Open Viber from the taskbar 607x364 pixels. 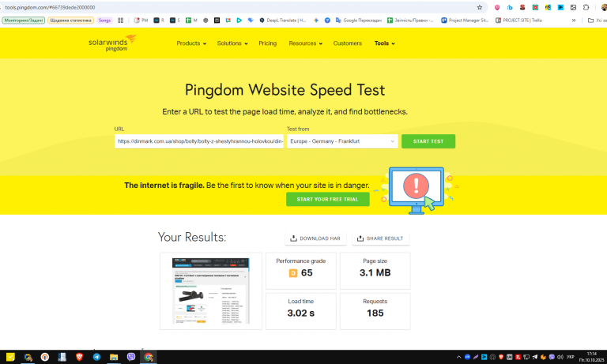tap(131, 357)
